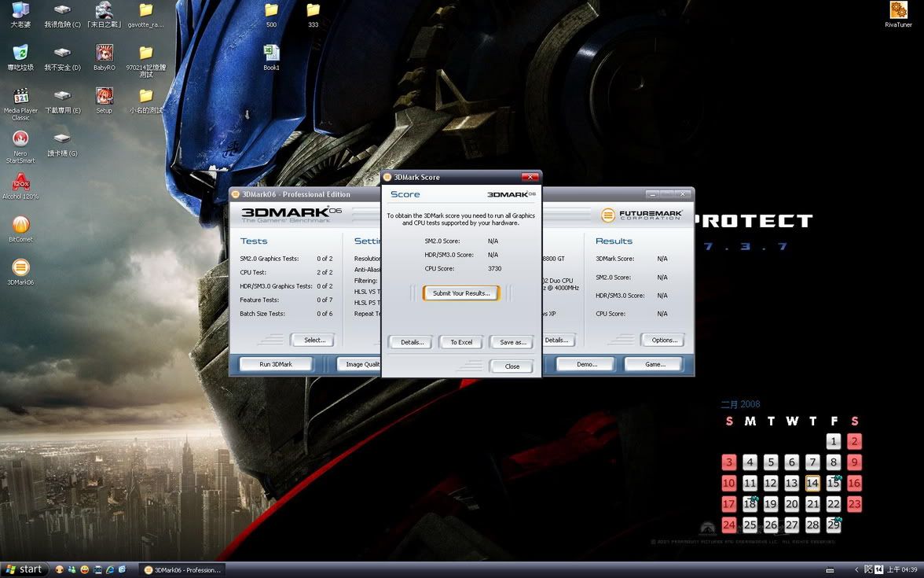Click the tray icon showing number 14
Screen dimensions: 924x578
coord(878,569)
